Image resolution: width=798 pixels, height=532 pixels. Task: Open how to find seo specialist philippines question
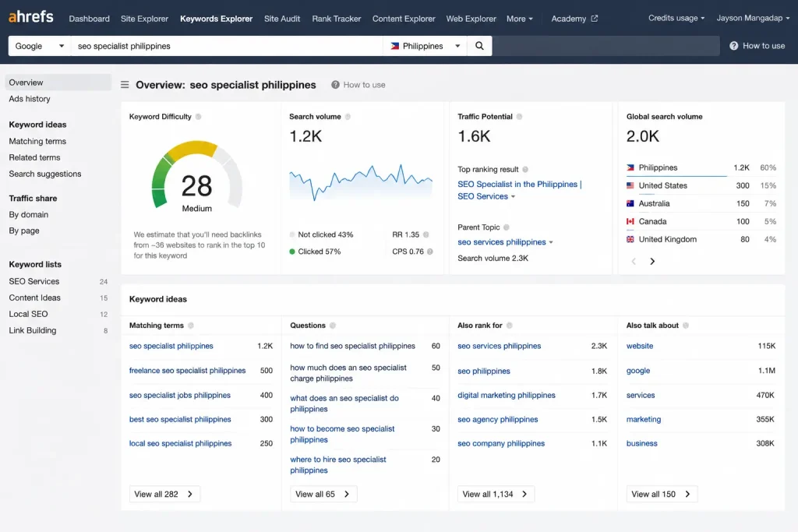point(353,346)
